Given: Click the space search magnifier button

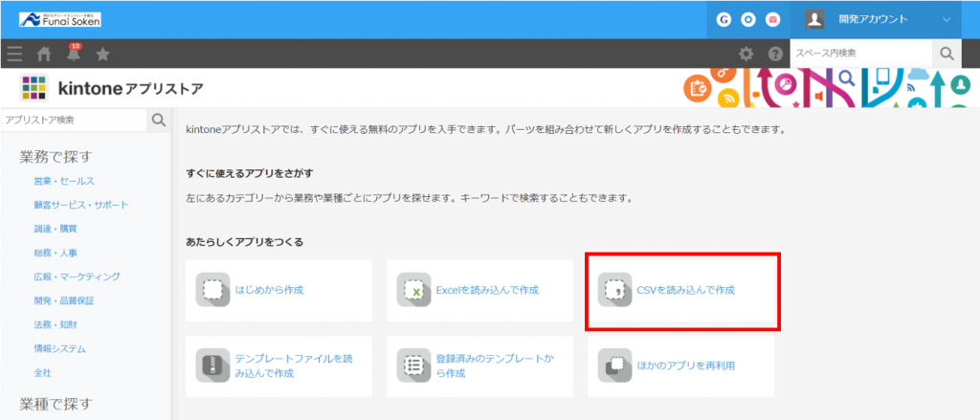Looking at the screenshot, I should click(x=947, y=54).
